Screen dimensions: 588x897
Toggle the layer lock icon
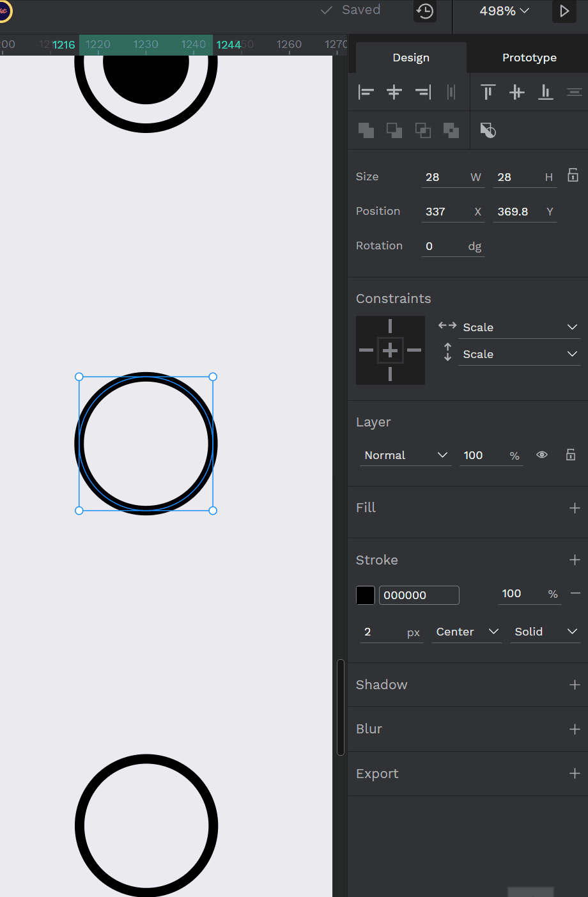click(571, 455)
